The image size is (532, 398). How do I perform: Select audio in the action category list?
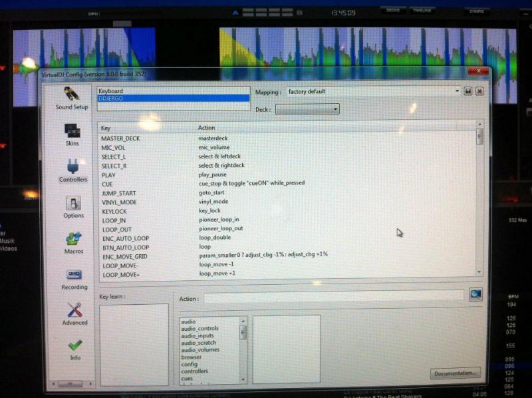coord(188,321)
